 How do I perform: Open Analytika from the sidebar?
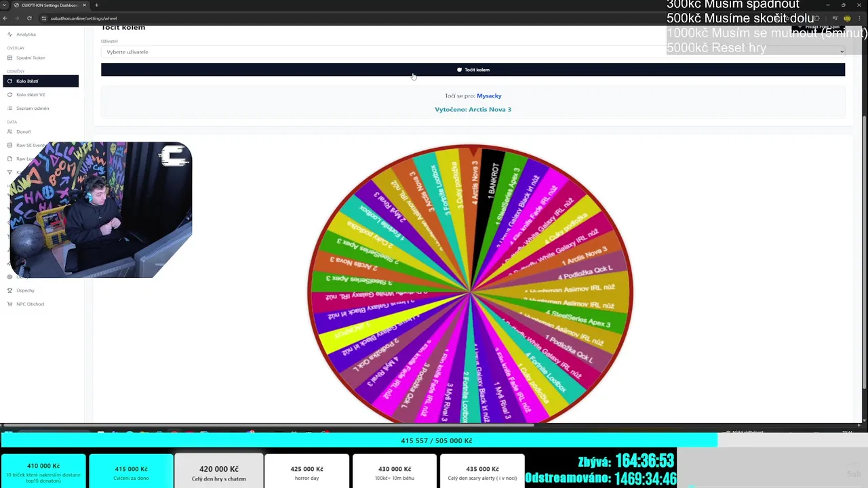click(x=26, y=34)
